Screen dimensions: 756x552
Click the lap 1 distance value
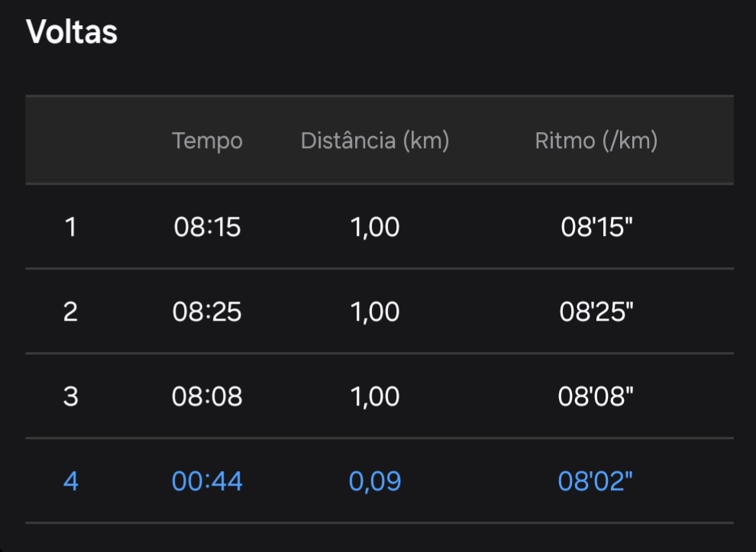pos(375,227)
